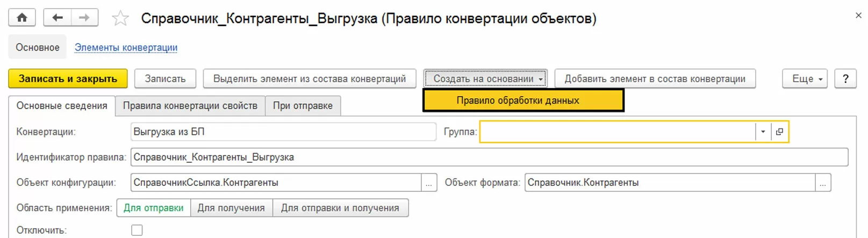Click ellipsis button beside Объект конфигурации

429,183
